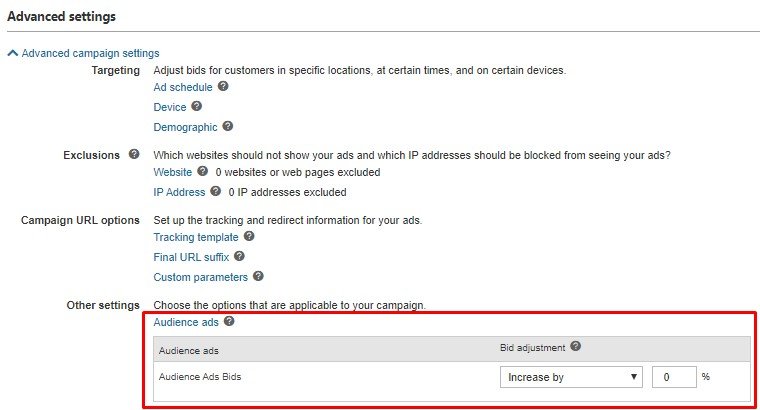This screenshot has width=760, height=410.
Task: Click help icon beside IP Address link
Action: coord(215,191)
